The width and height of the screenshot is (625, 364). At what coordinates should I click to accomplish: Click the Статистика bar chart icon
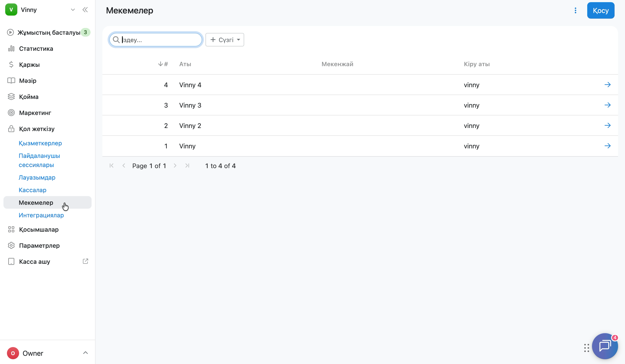[11, 49]
